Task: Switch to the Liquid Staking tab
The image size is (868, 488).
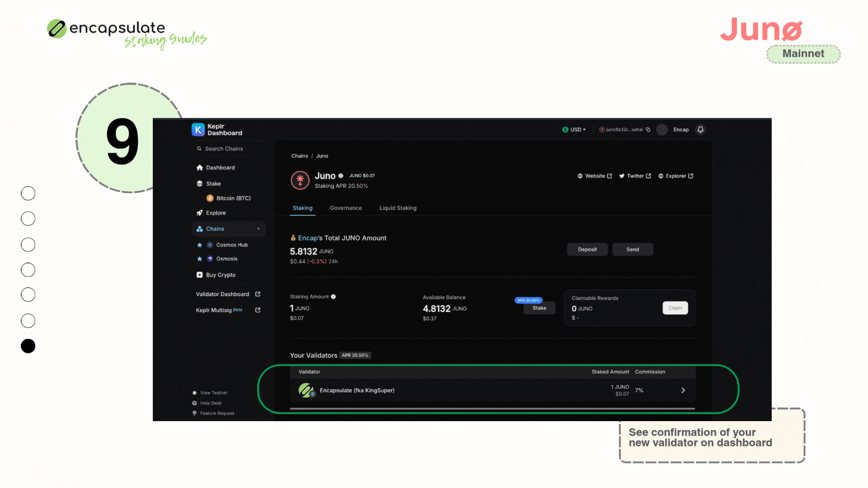Action: tap(398, 208)
